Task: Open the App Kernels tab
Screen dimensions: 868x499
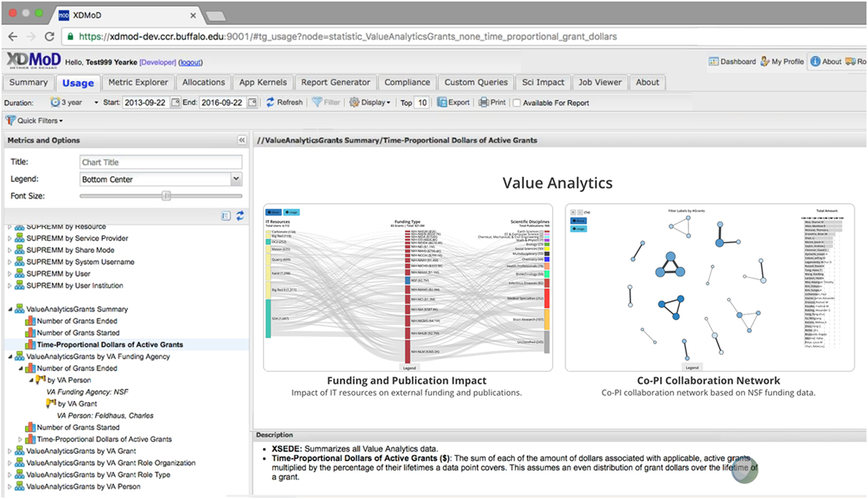Action: pos(263,83)
